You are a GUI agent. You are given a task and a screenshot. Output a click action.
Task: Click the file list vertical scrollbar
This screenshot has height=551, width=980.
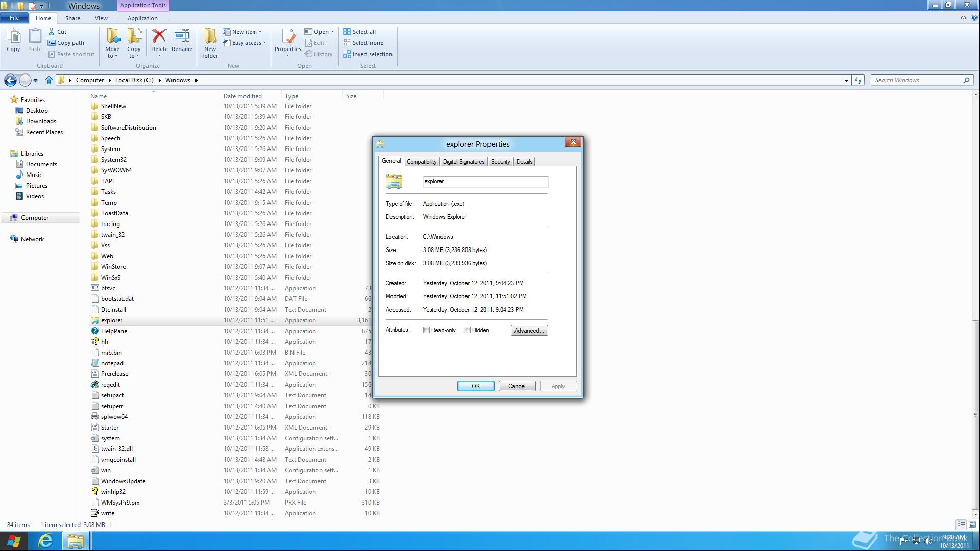click(x=975, y=304)
